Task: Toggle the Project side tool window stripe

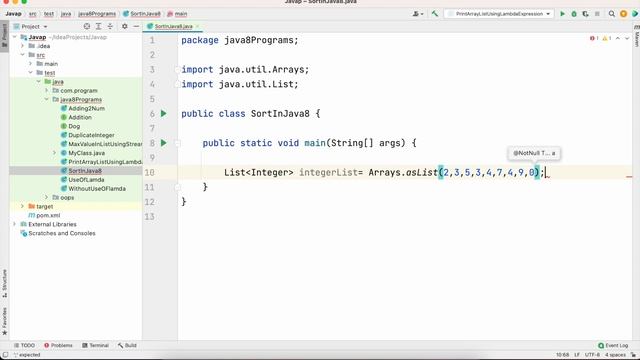Action: tap(4, 36)
